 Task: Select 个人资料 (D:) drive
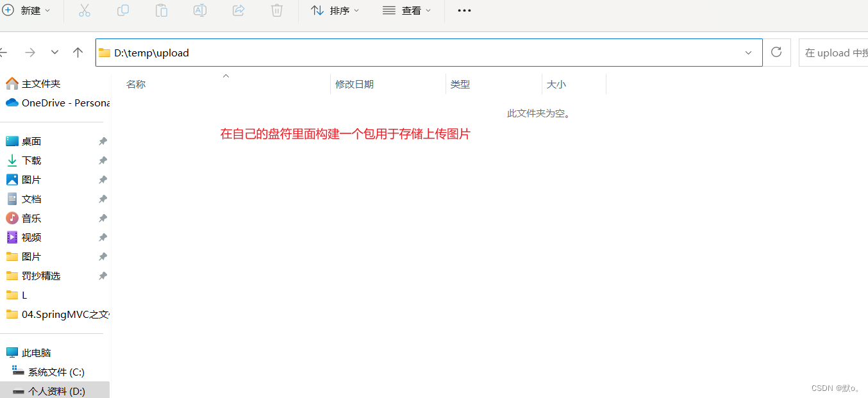55,391
